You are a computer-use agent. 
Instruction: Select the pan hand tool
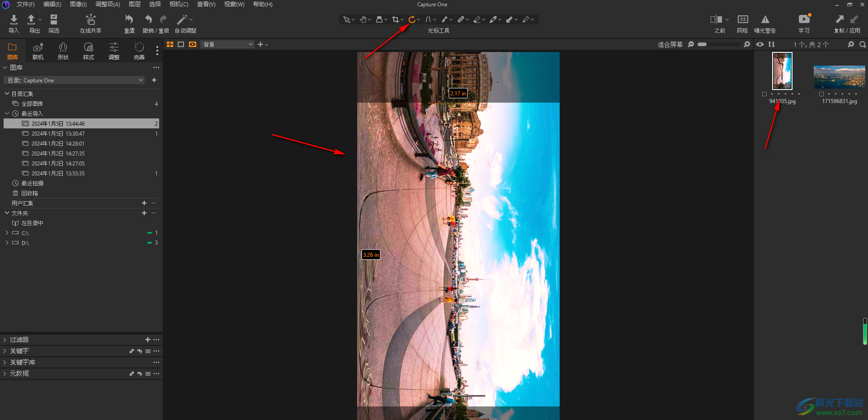pos(363,19)
